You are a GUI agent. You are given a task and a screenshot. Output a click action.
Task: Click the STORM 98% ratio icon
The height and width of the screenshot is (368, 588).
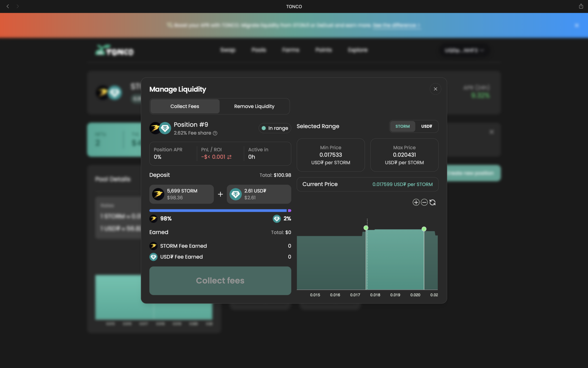click(x=153, y=219)
